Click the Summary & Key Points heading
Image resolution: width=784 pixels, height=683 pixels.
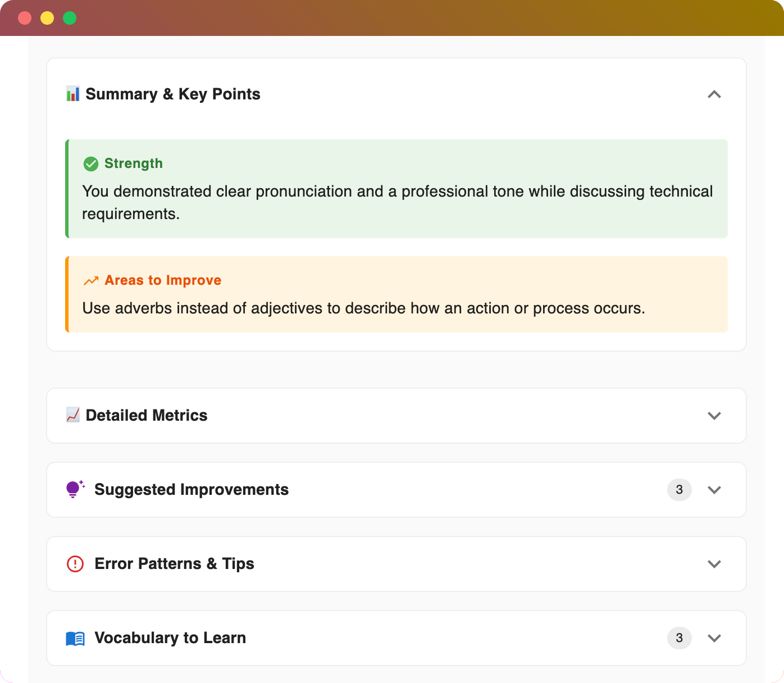(173, 94)
